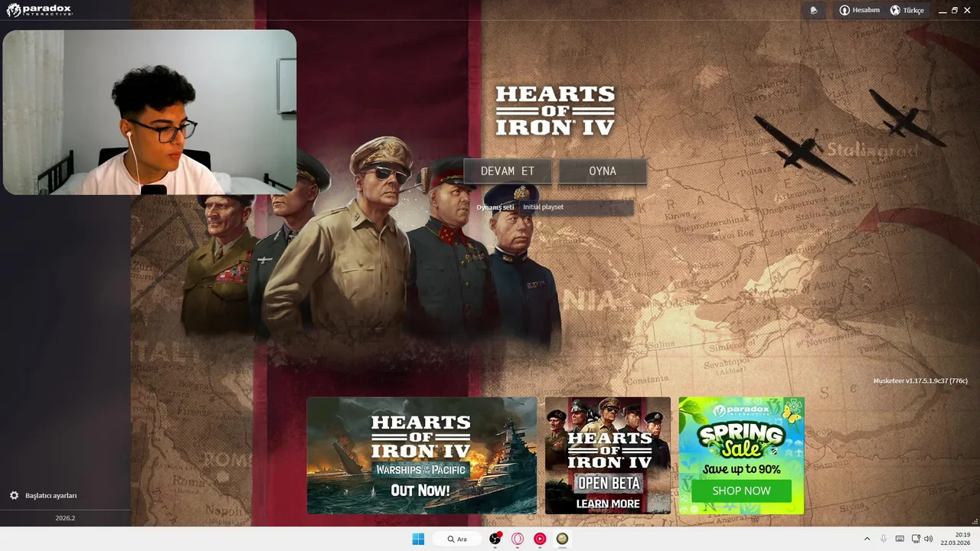Expand hidden system tray icons

pyautogui.click(x=867, y=540)
